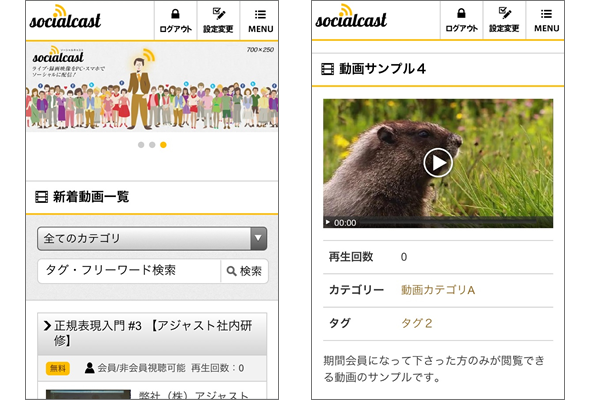
Task: Open the タグ２ tag link
Action: (416, 323)
